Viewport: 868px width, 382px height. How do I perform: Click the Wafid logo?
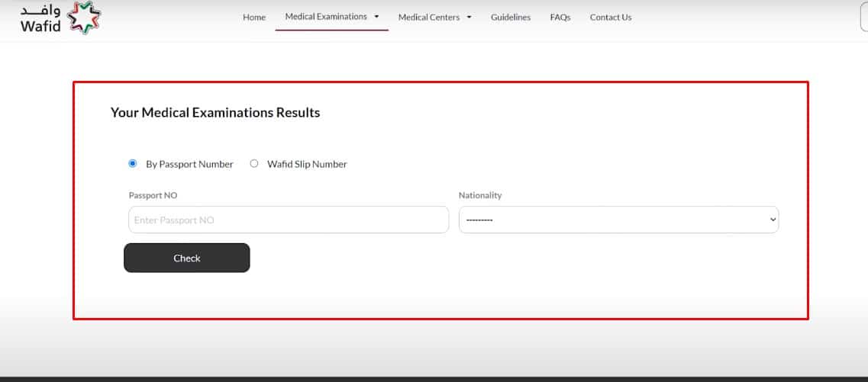[x=60, y=18]
